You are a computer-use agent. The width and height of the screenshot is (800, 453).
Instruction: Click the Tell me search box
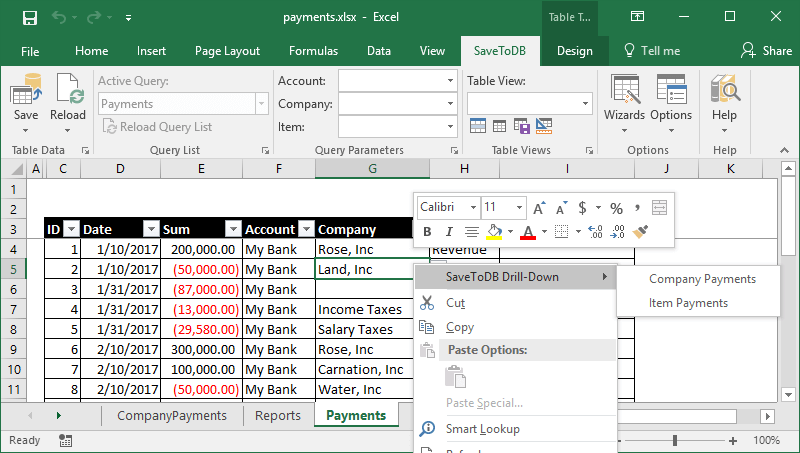click(x=652, y=51)
